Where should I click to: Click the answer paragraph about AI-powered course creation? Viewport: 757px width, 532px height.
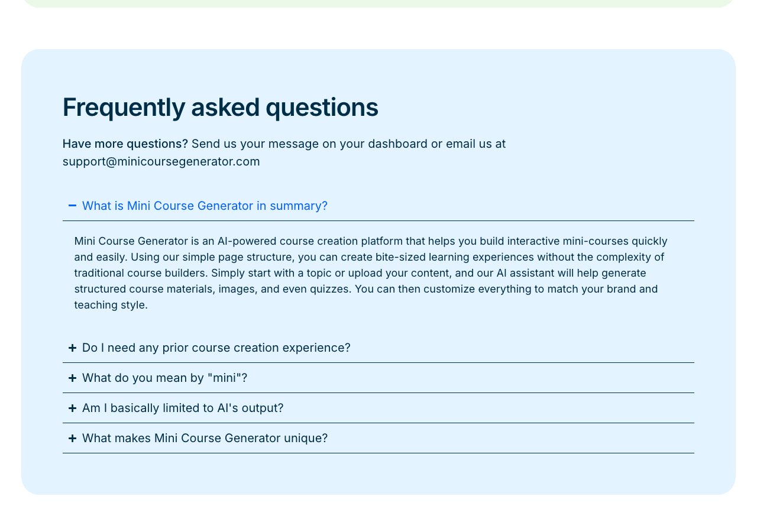click(371, 273)
